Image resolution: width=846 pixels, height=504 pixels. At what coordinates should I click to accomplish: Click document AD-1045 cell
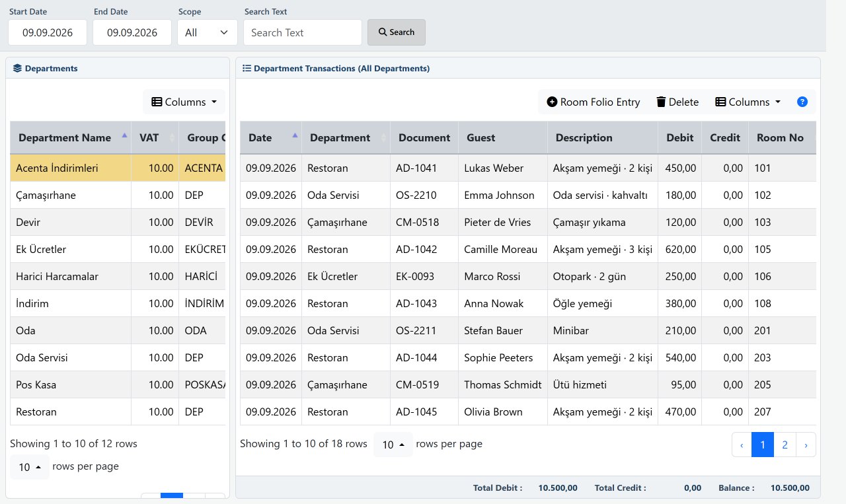(x=424, y=412)
